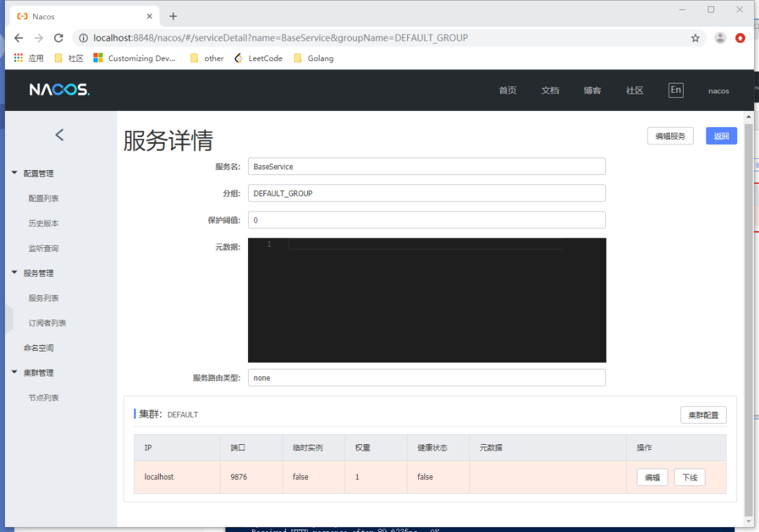Click the localhost IP cell
The width and height of the screenshot is (759, 532).
pos(177,476)
